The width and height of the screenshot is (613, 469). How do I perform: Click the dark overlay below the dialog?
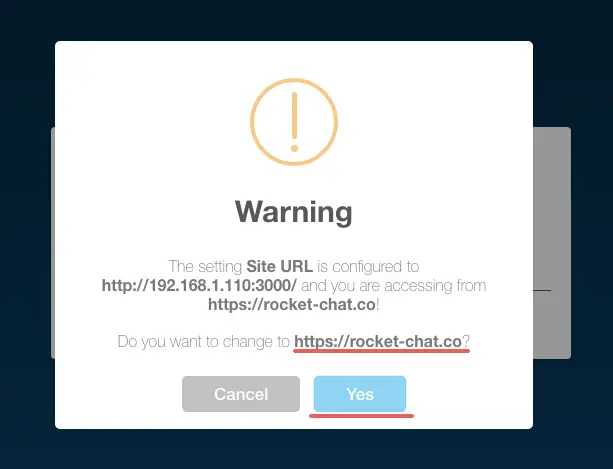(306, 449)
